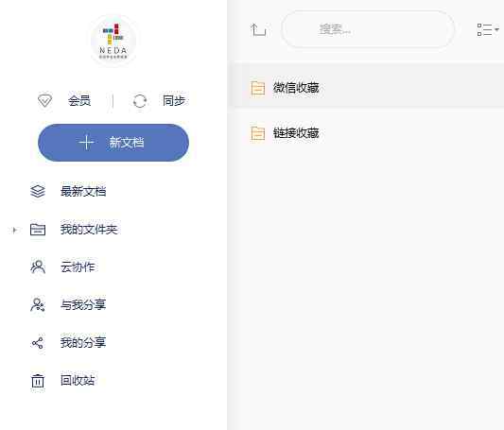
Task: Click the 云协作 collaboration icon
Action: pyautogui.click(x=38, y=267)
